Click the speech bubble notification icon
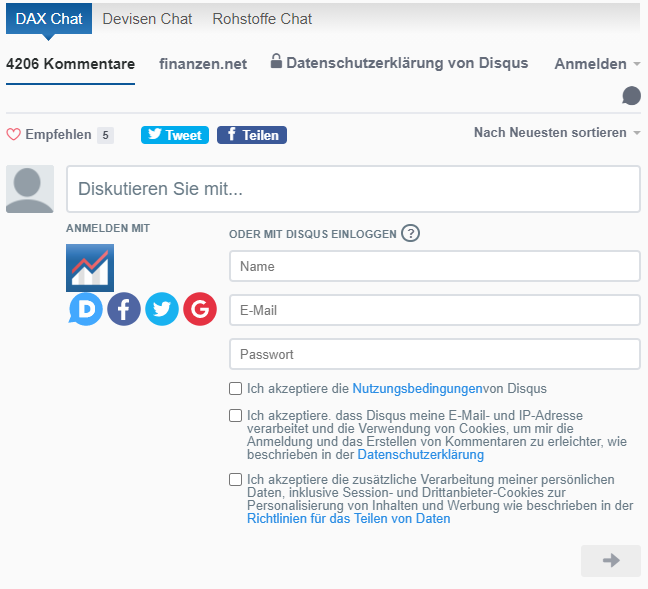 click(631, 96)
